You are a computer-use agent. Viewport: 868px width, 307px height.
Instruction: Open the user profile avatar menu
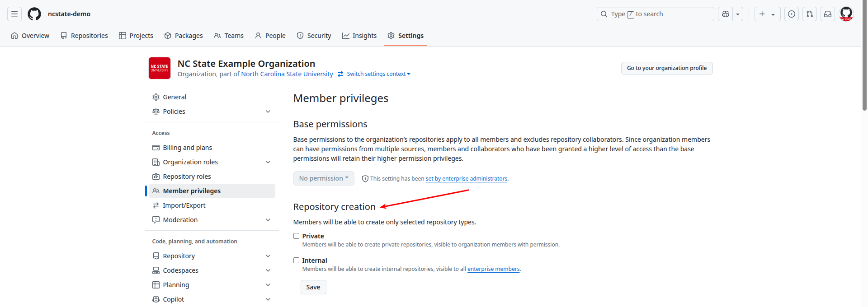846,14
